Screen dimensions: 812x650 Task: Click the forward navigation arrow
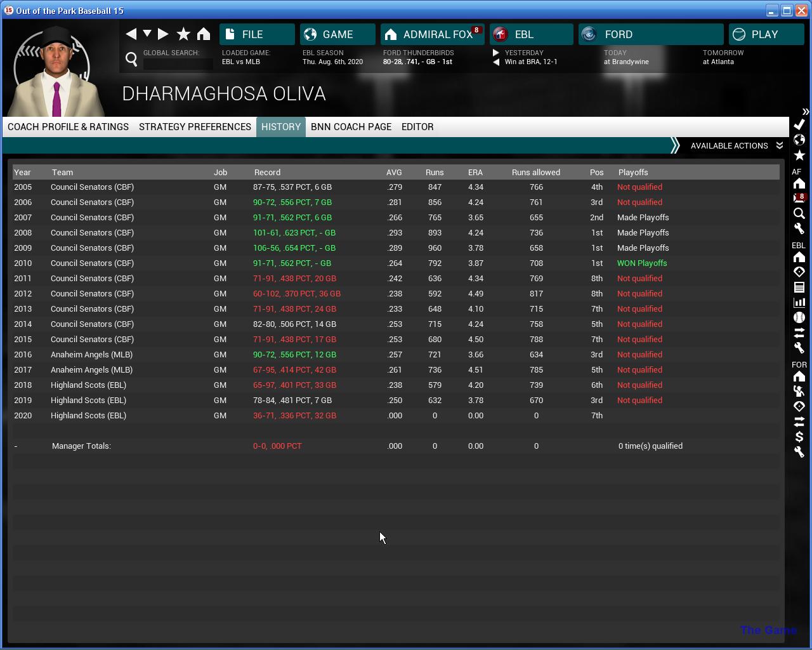tap(163, 34)
